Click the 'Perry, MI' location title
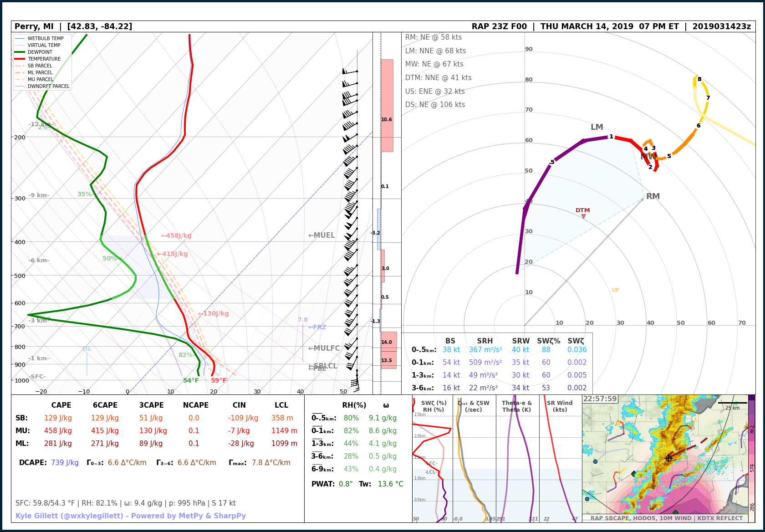Viewport: 765px width, 532px height. click(34, 26)
